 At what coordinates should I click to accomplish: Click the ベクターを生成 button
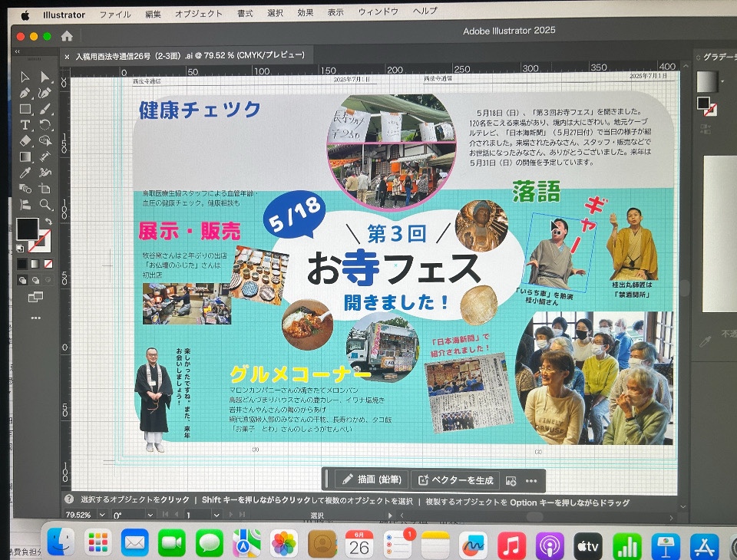pyautogui.click(x=454, y=480)
